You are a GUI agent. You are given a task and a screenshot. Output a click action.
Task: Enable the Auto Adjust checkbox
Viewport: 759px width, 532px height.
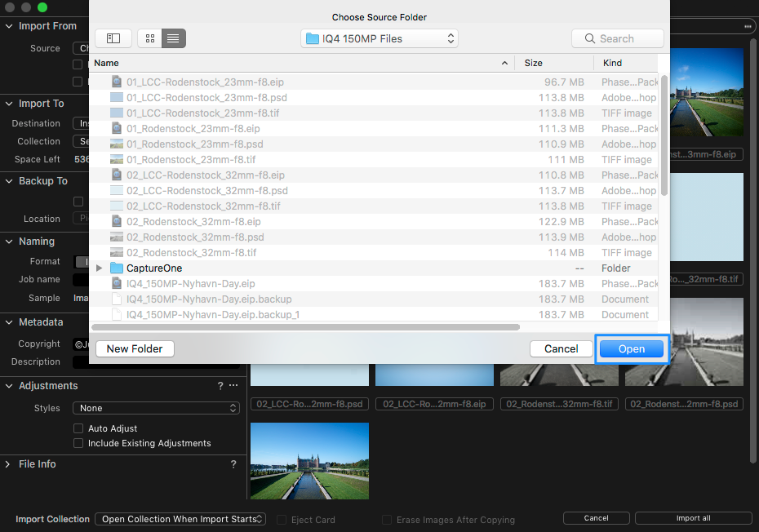pos(78,428)
